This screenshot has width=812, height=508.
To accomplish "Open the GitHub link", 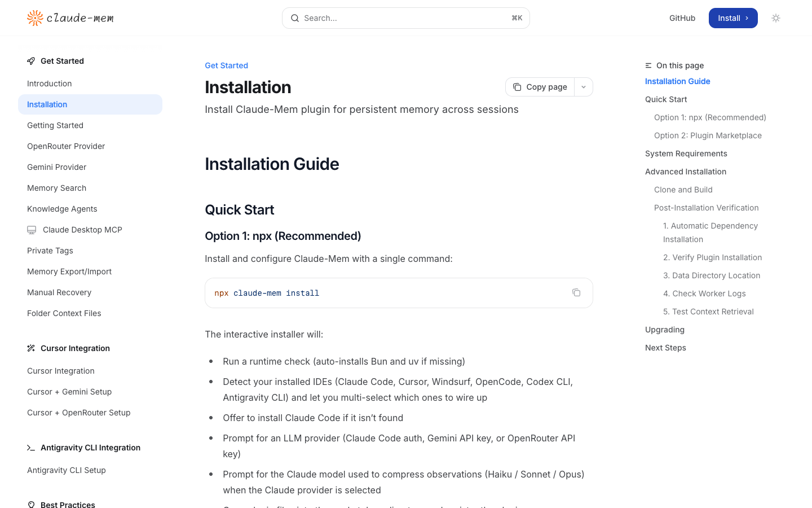I will pyautogui.click(x=682, y=18).
